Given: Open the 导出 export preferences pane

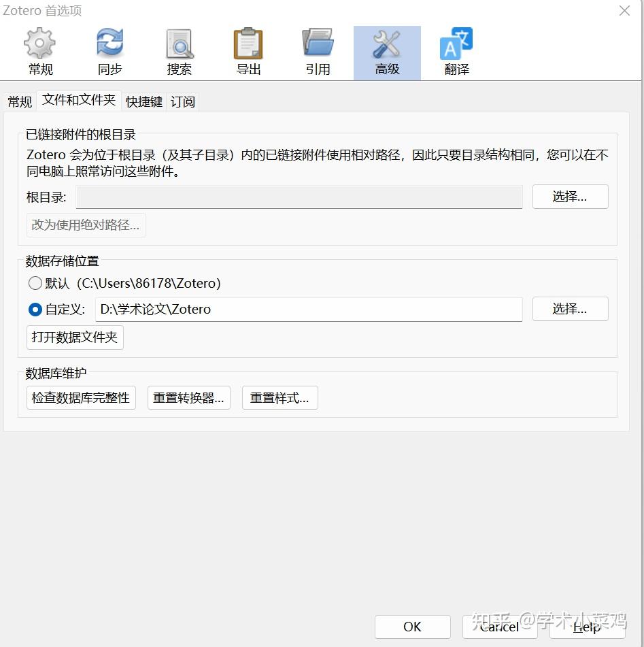Looking at the screenshot, I should pyautogui.click(x=248, y=52).
